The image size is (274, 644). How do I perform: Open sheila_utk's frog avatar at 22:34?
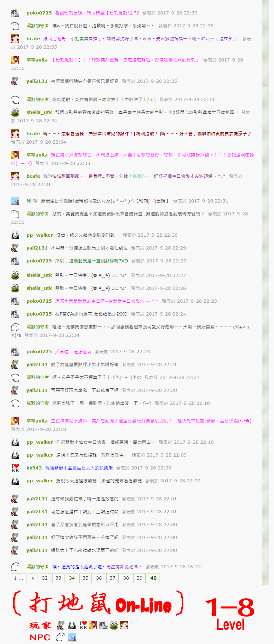15,112
